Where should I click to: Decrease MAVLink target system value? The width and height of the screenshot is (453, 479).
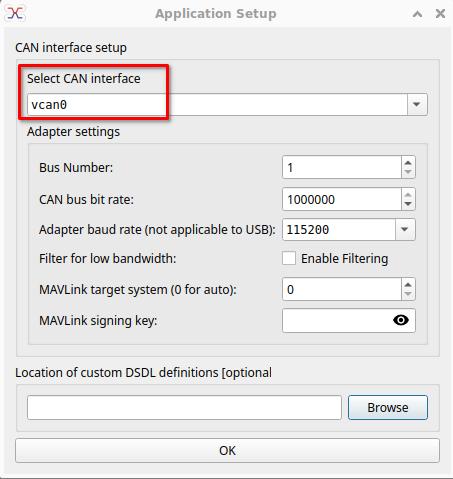coord(408,294)
